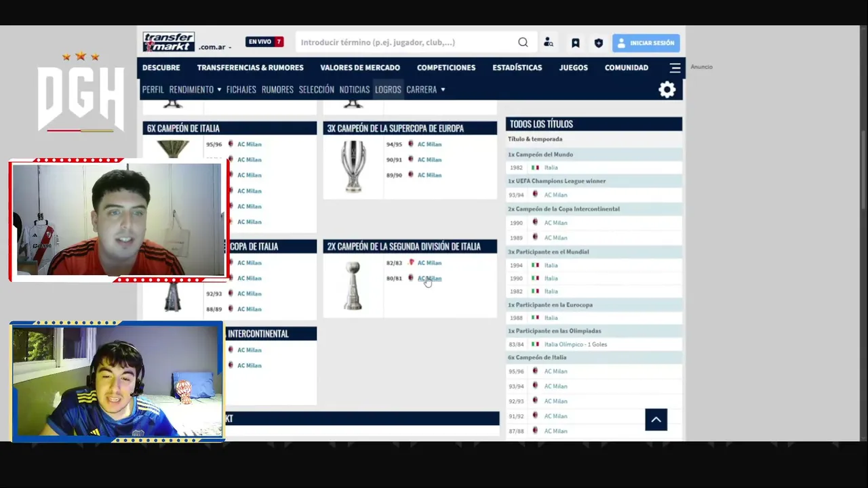Open the settings gear icon

667,89
